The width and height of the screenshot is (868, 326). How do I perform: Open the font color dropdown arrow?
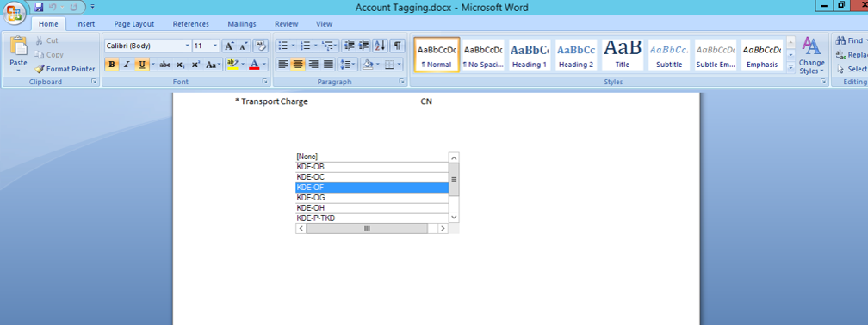264,65
